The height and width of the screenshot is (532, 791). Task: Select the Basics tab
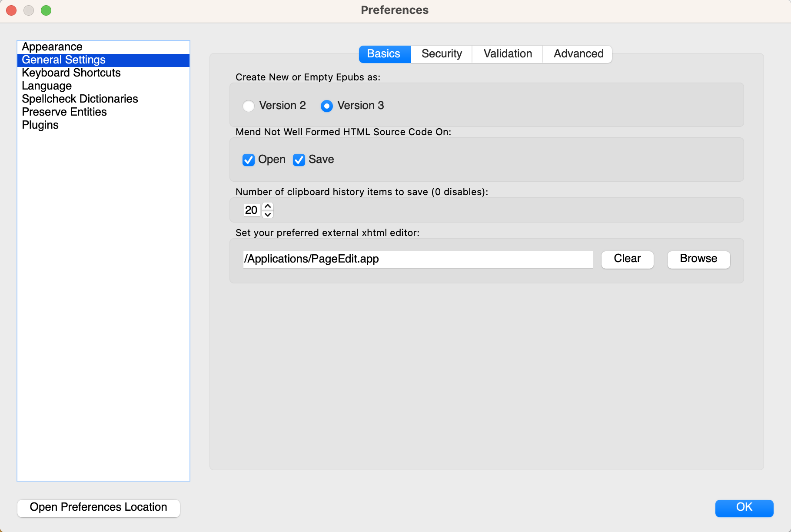click(x=383, y=54)
